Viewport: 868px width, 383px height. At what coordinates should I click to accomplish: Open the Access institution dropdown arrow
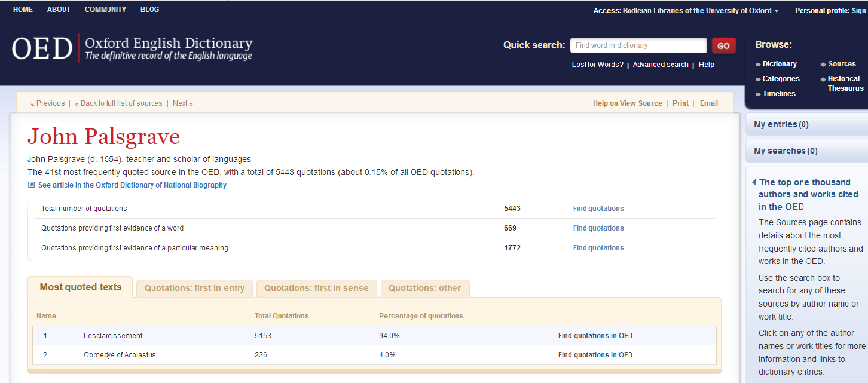pos(777,11)
